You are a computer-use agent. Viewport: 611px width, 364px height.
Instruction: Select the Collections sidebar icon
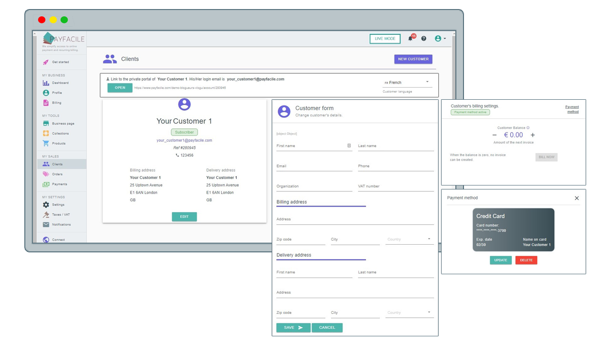[x=46, y=134]
